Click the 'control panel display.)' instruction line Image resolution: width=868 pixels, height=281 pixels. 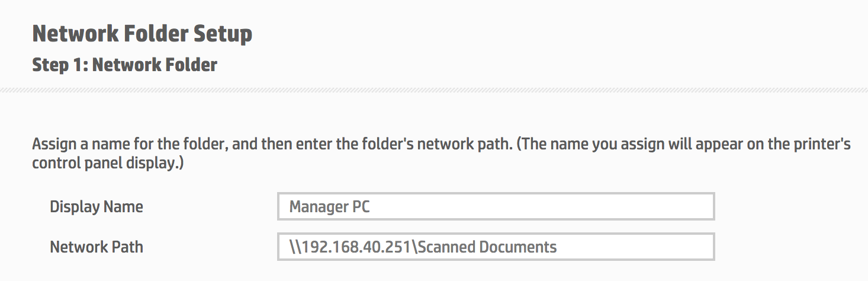coord(108,163)
